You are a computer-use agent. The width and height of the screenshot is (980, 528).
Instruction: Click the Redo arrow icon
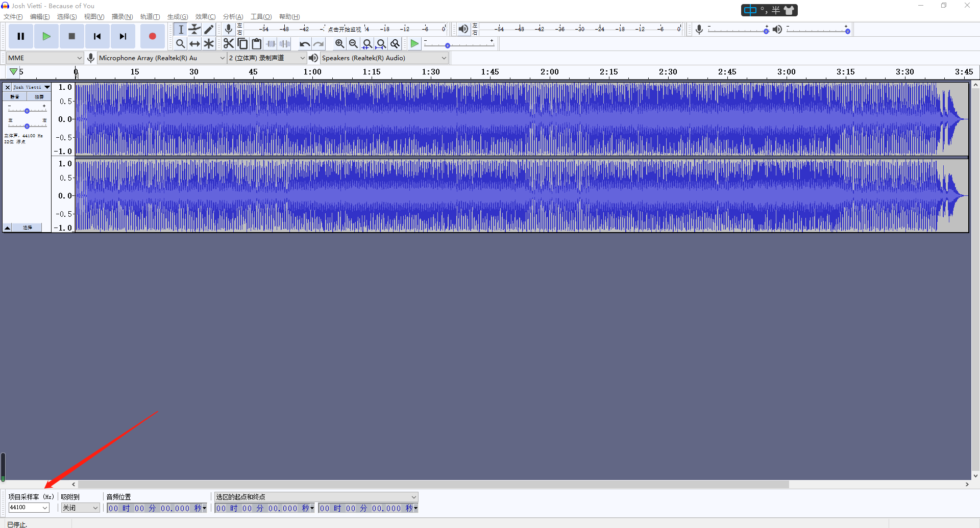click(318, 44)
